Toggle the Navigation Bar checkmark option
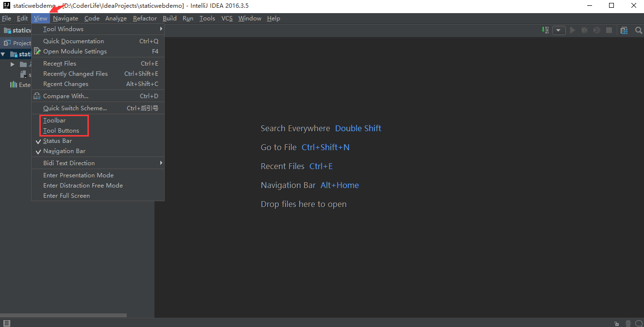The height and width of the screenshot is (327, 644). 64,151
